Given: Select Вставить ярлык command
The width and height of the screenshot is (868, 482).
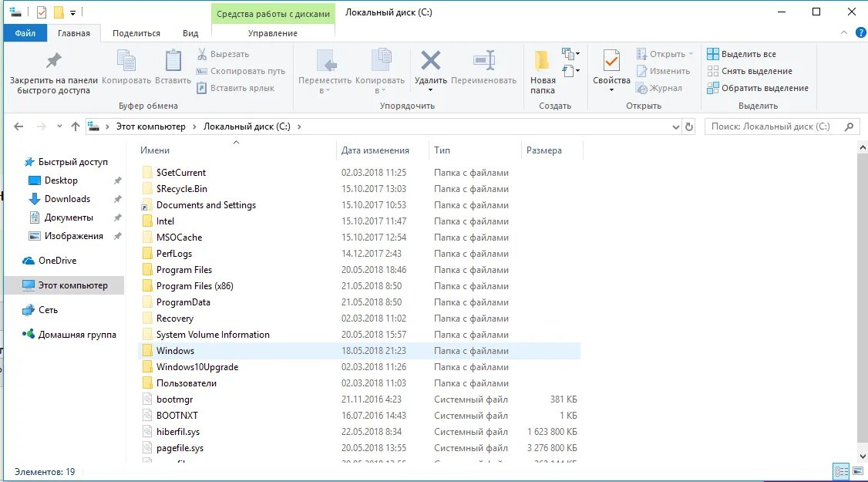Looking at the screenshot, I should 236,88.
